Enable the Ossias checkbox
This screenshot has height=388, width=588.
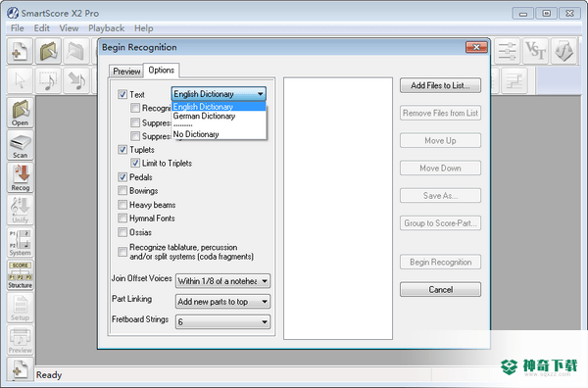pyautogui.click(x=122, y=232)
